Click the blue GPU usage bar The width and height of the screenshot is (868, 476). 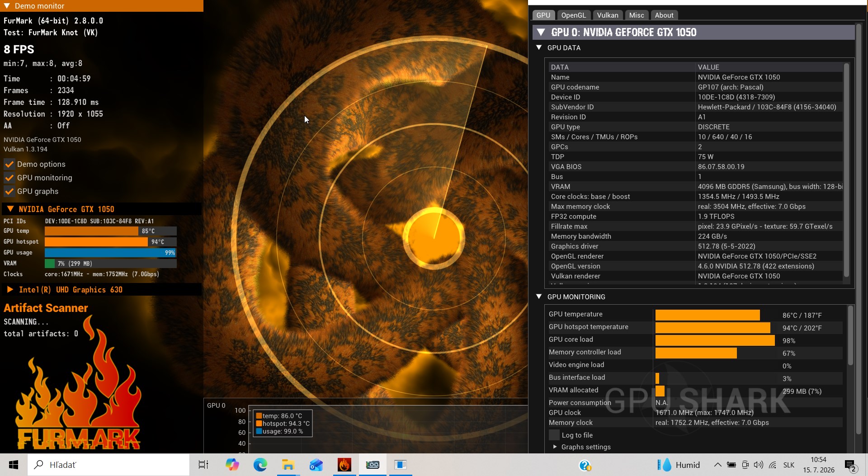point(110,253)
